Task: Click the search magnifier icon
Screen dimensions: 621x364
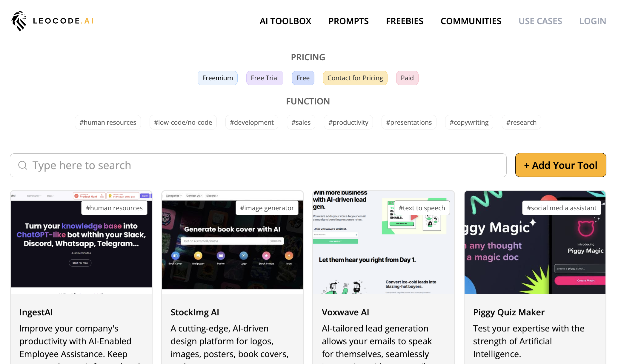Action: 23,165
